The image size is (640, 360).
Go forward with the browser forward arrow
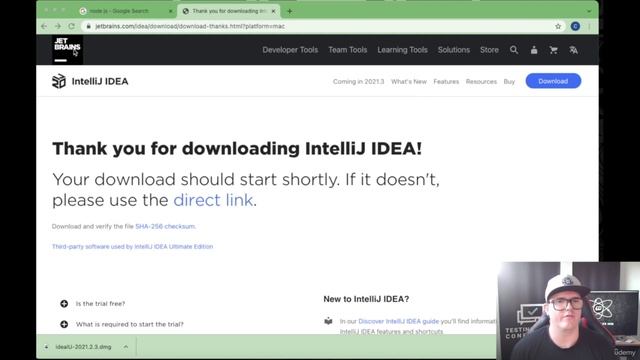click(x=58, y=26)
